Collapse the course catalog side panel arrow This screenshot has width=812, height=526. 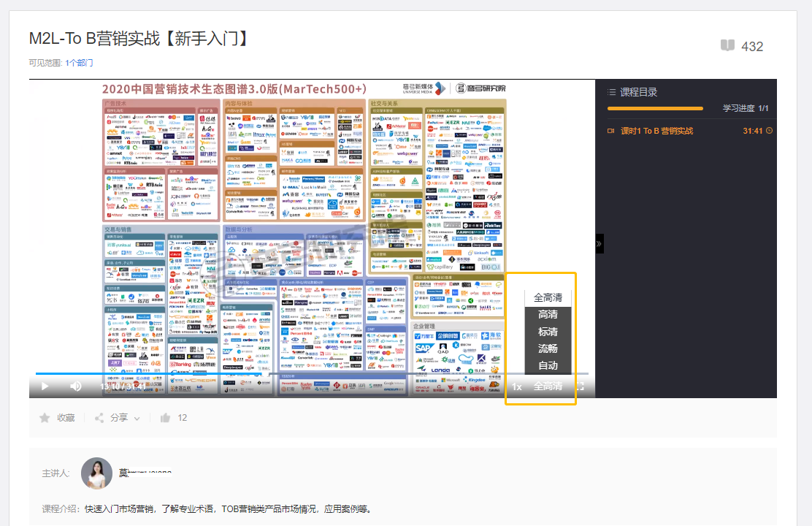(600, 243)
